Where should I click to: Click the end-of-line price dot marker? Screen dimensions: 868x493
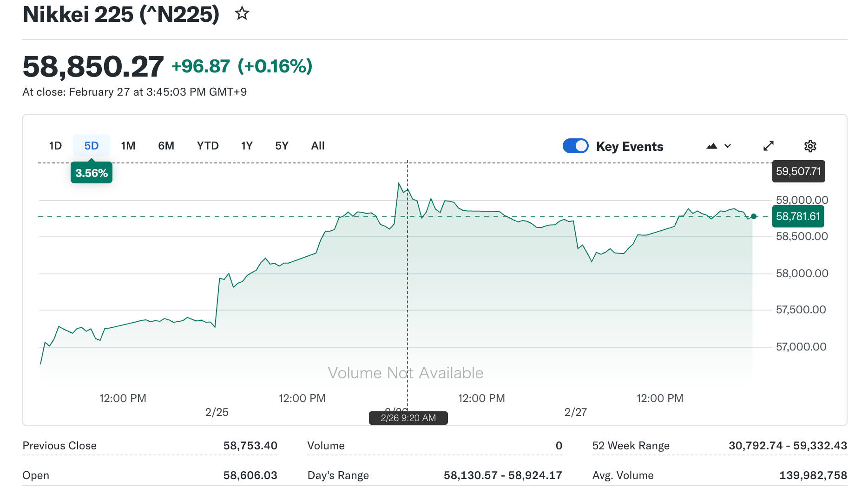click(x=754, y=216)
